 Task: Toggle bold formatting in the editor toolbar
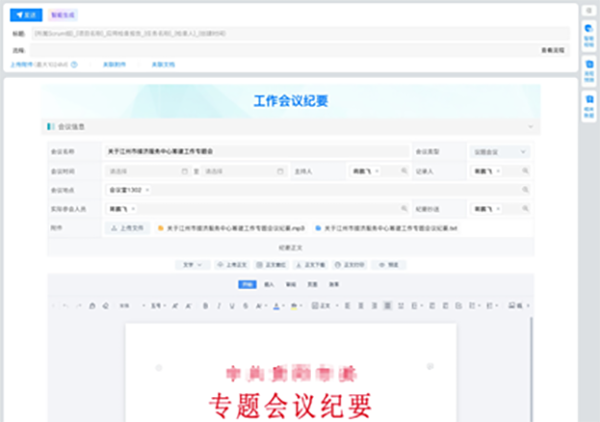(x=205, y=306)
